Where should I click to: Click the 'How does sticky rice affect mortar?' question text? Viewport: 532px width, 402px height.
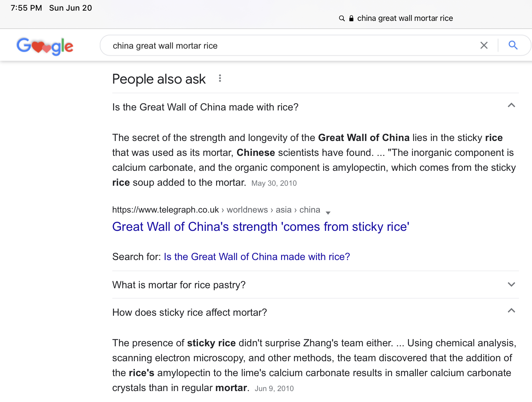click(189, 312)
